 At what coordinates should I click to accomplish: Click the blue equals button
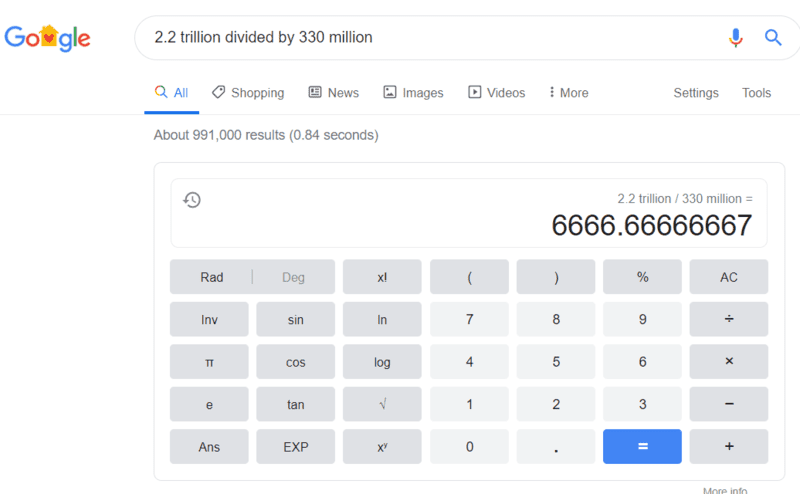point(642,447)
